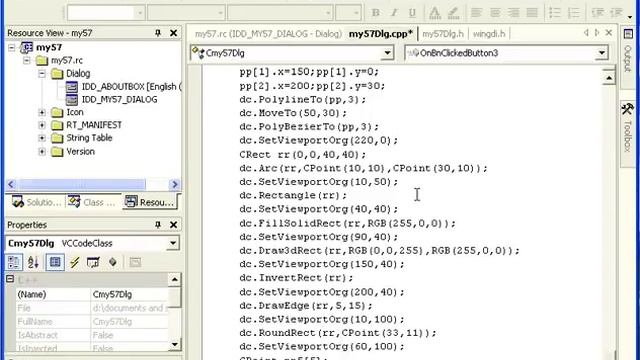Increase indent toolbar icon

tap(616, 13)
